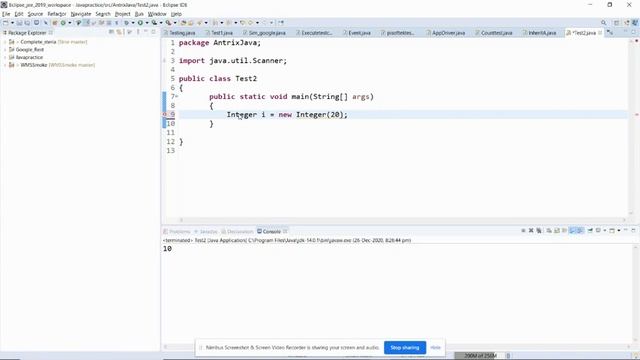Click the External Tools toolbar icon
This screenshot has height=360, width=640.
169,23
